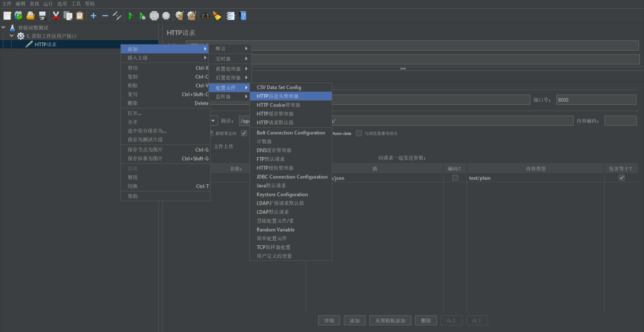The height and width of the screenshot is (332, 644).
Task: Click the 文件上传 tab
Action: [224, 146]
